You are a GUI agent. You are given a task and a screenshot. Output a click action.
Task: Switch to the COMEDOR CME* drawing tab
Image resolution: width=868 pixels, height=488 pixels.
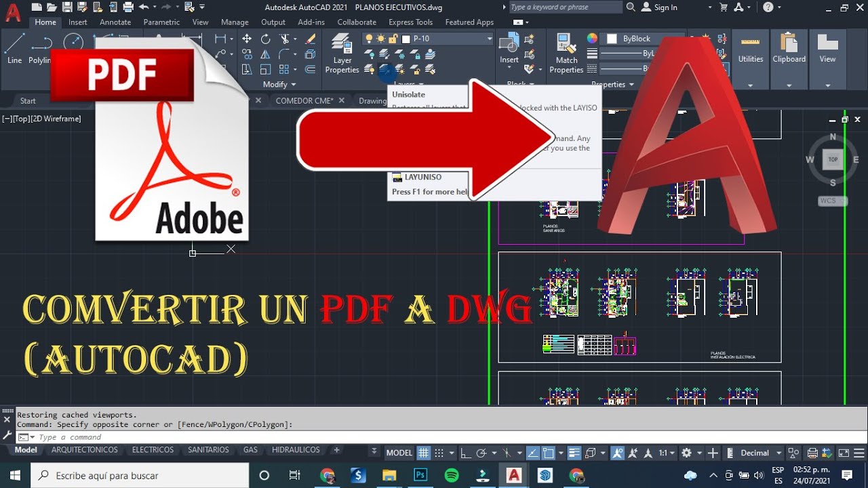(304, 100)
